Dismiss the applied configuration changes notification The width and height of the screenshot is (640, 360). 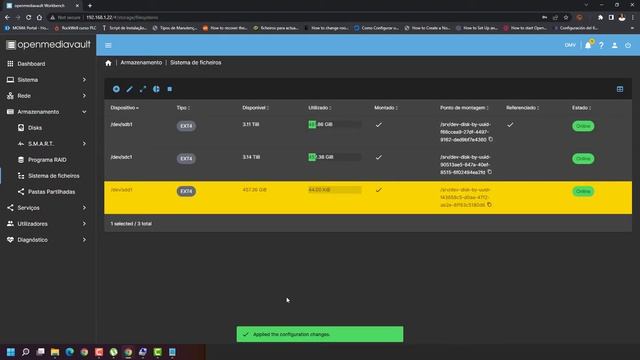tap(320, 334)
